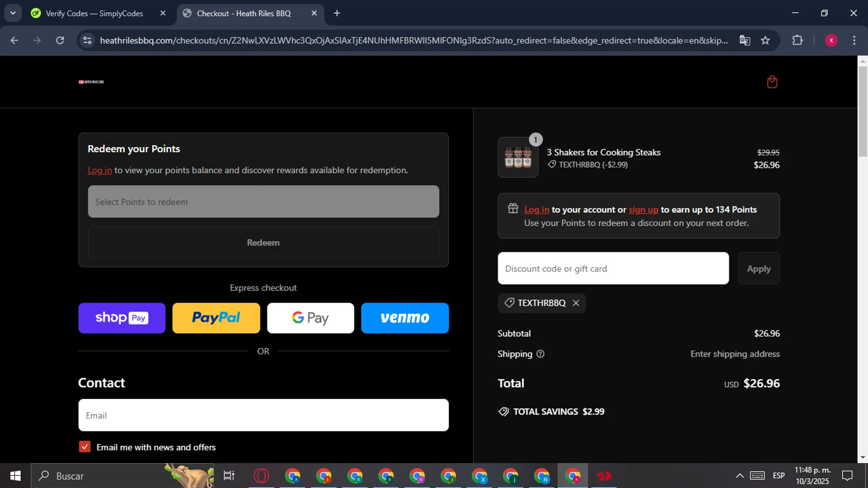Bookmark this page with star icon
This screenshot has height=488, width=868.
(766, 41)
